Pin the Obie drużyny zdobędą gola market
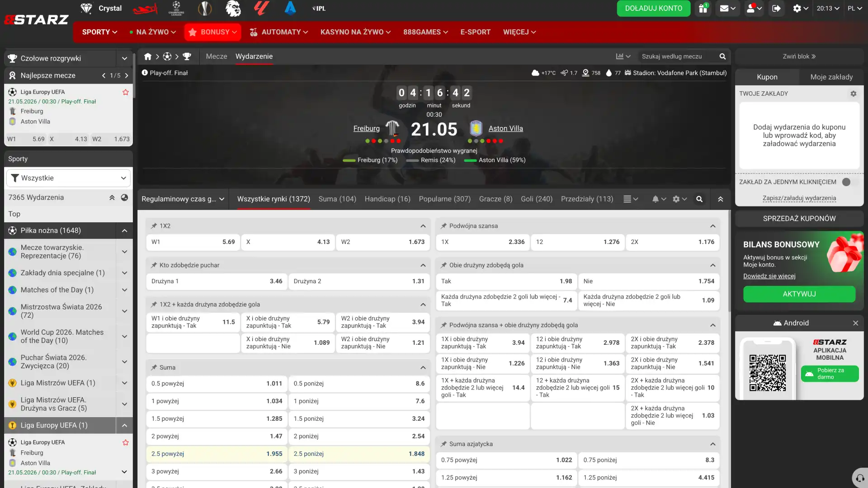 tap(443, 265)
